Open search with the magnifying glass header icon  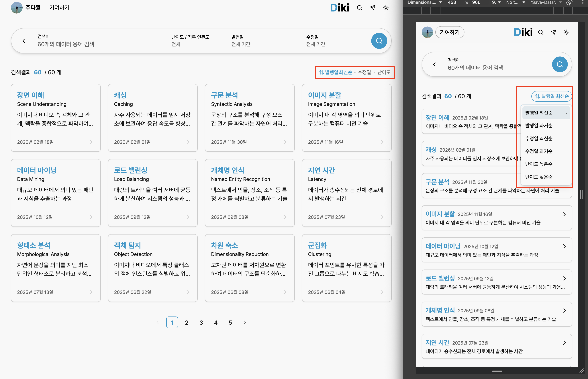tap(359, 8)
